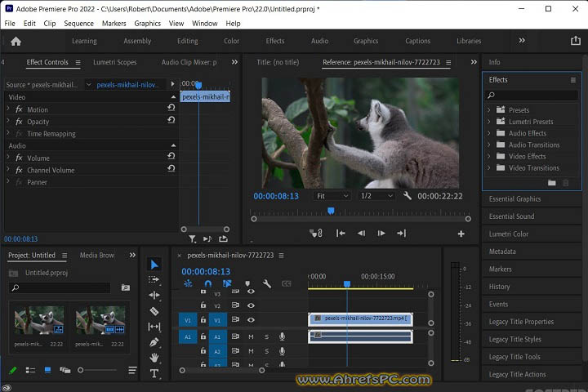
Task: Toggle project writable pencil lock
Action: click(x=13, y=370)
